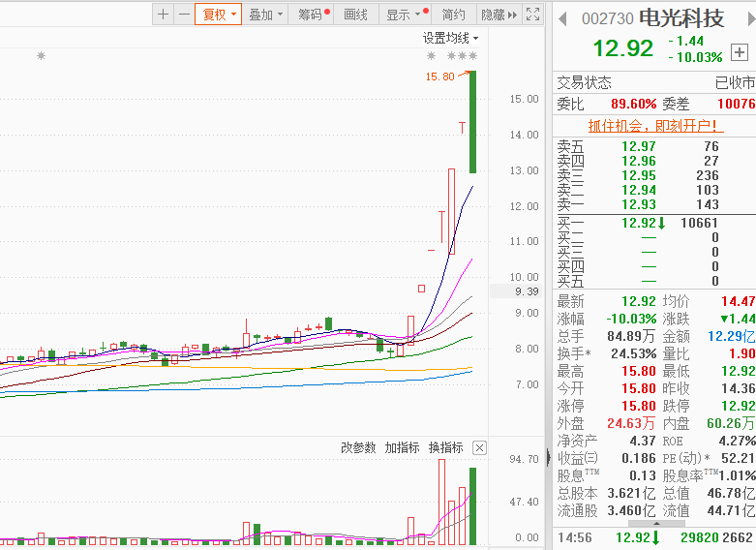This screenshot has width=756, height=550.
Task: Click the stock name 电光科技
Action: [681, 18]
